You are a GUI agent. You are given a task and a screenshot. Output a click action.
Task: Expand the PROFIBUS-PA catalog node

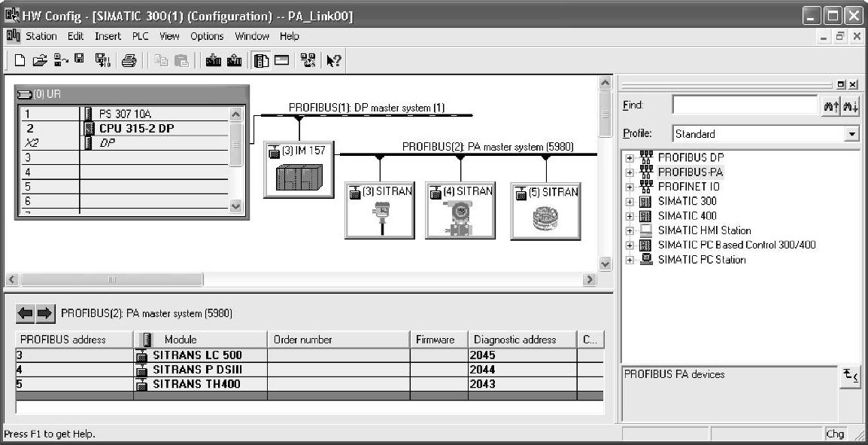tap(630, 172)
